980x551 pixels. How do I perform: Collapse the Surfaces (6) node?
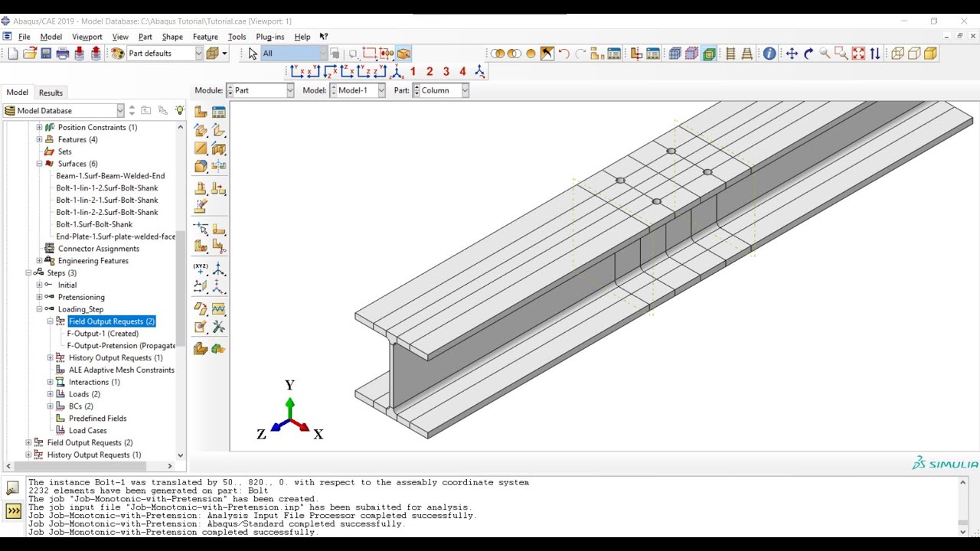39,164
